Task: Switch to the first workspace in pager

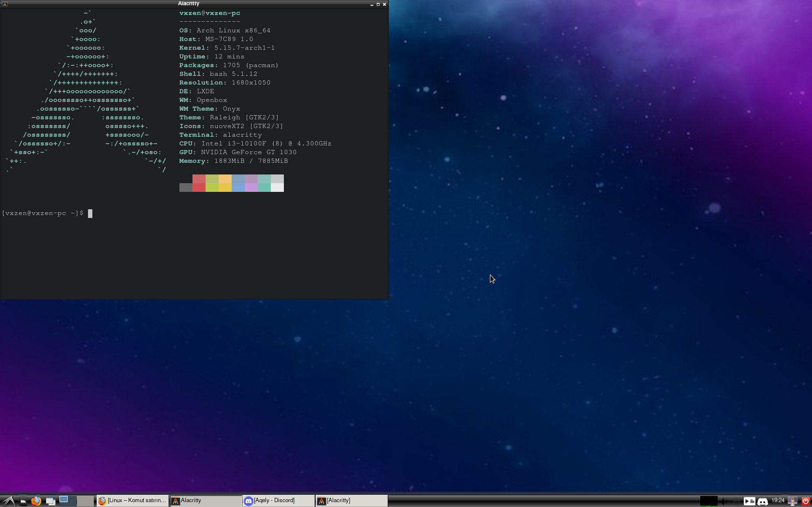Action: tap(68, 501)
